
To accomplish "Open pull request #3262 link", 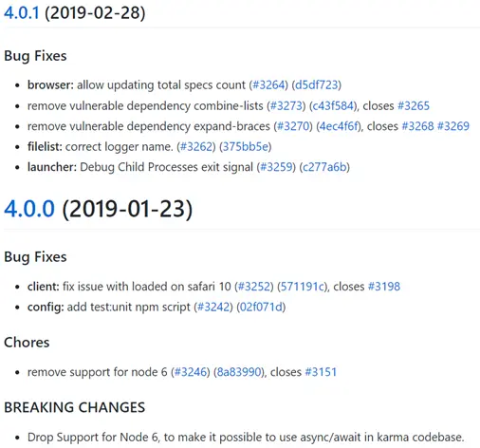I will 196,147.
